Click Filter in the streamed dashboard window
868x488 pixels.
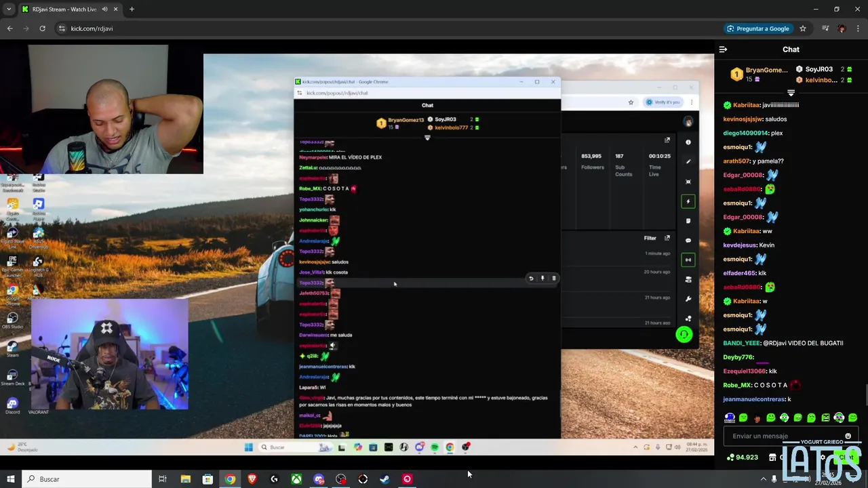(x=650, y=238)
